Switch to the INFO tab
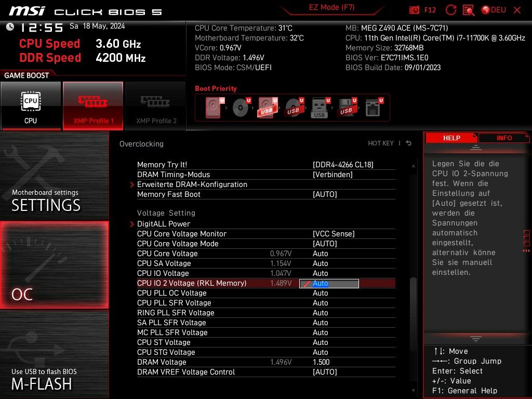Screen dimensions: 532x399 coord(504,138)
